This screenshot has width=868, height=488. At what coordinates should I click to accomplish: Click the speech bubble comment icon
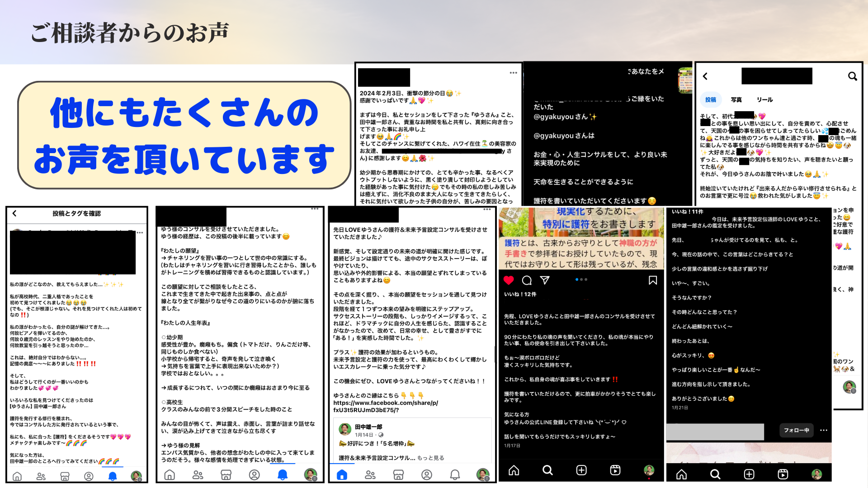click(527, 281)
